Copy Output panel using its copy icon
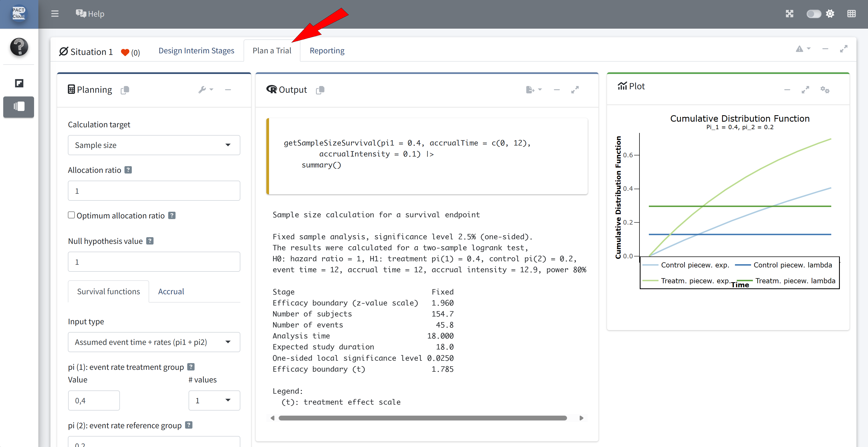 pyautogui.click(x=320, y=90)
